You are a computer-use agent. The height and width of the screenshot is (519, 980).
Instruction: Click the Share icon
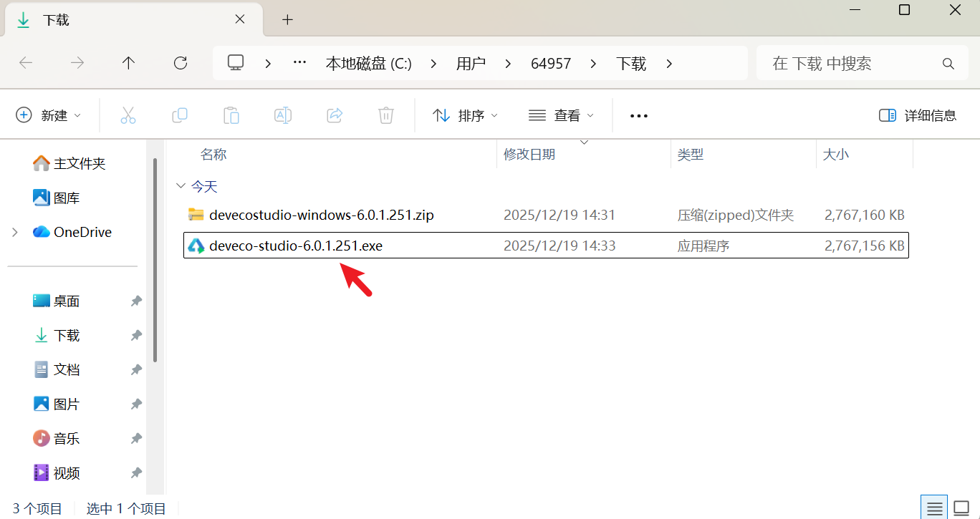(335, 115)
